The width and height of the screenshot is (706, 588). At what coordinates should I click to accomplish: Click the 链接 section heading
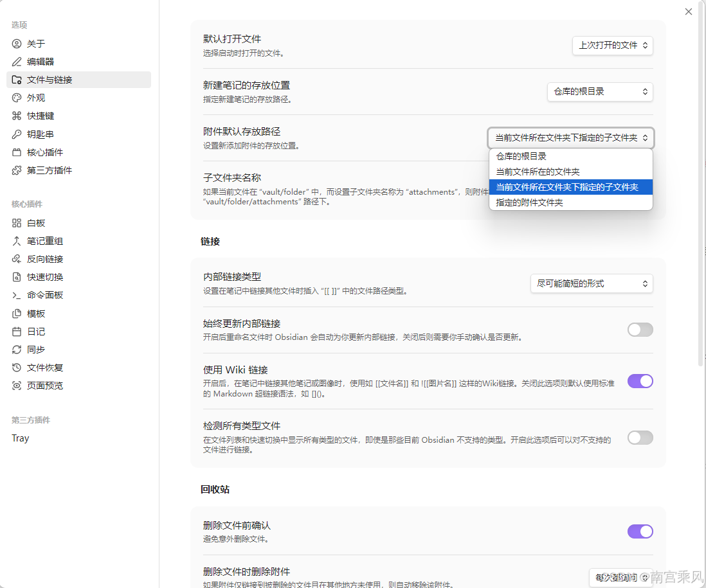tap(210, 242)
